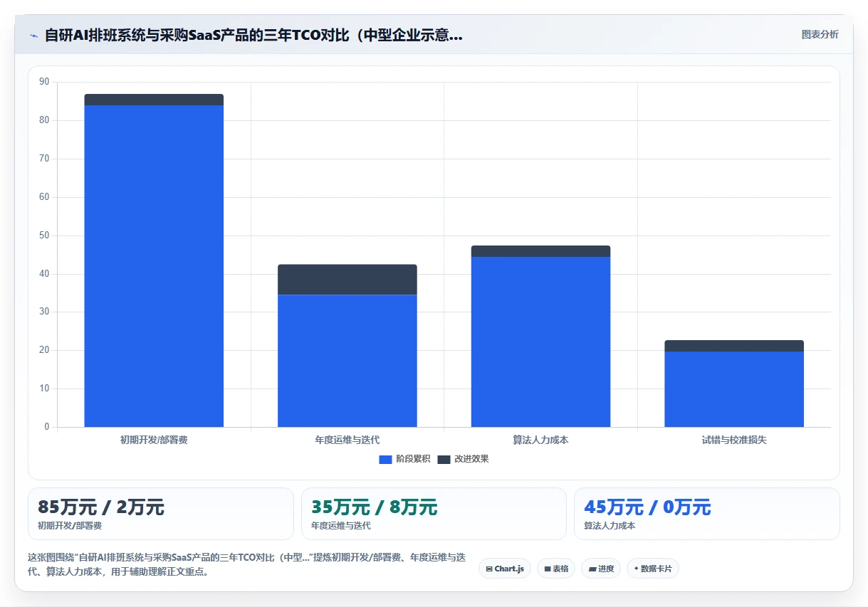Click the 90 y-axis tick label

[44, 82]
